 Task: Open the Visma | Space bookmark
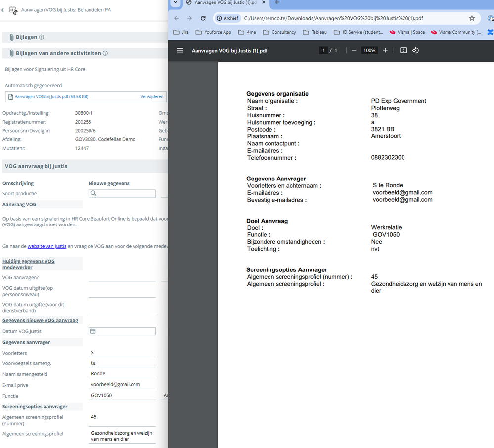[x=407, y=32]
